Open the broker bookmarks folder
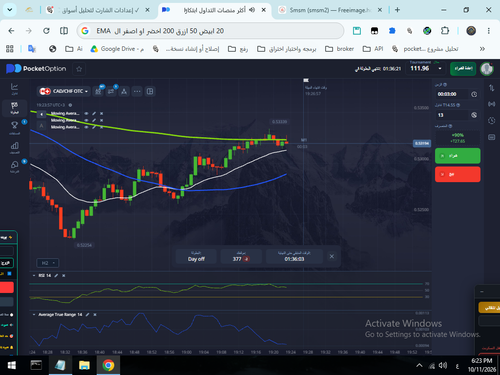The width and height of the screenshot is (500, 375). click(339, 49)
